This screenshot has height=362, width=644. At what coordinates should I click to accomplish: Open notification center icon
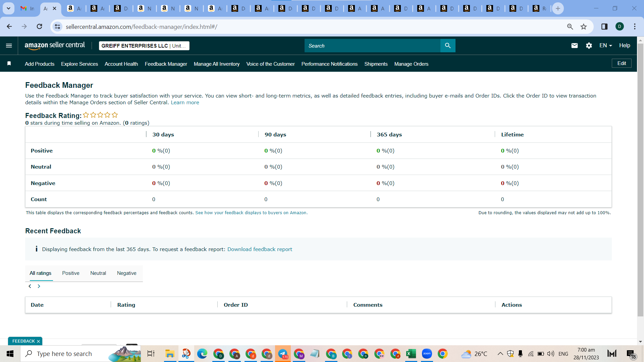[x=631, y=354]
